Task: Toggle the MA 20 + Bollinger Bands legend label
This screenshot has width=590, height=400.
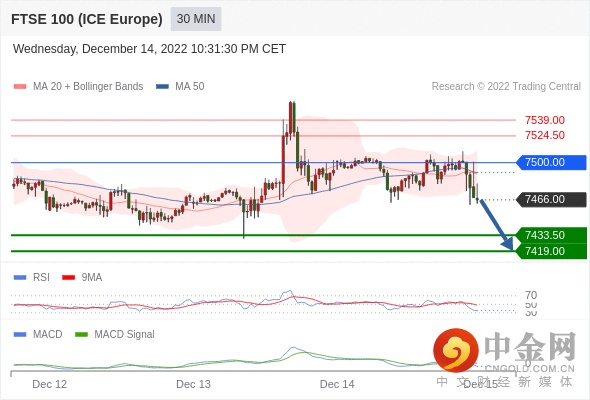Action: pos(88,87)
